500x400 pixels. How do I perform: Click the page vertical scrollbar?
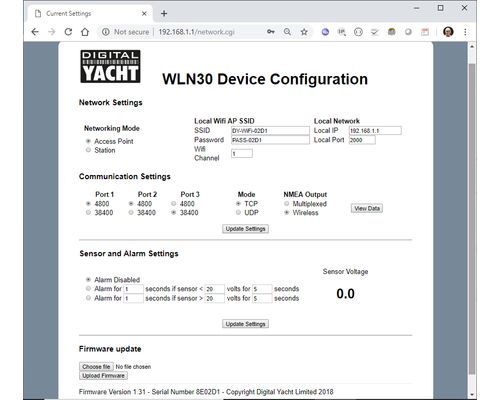[x=472, y=220]
